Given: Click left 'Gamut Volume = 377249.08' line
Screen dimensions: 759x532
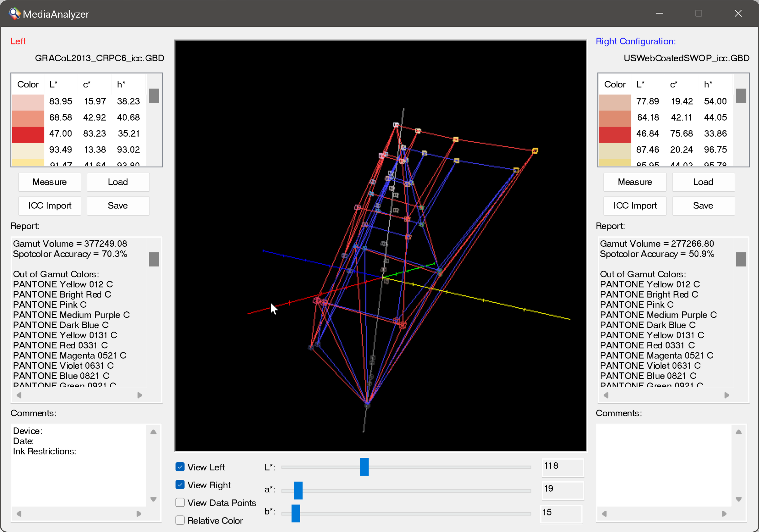Looking at the screenshot, I should coord(70,244).
